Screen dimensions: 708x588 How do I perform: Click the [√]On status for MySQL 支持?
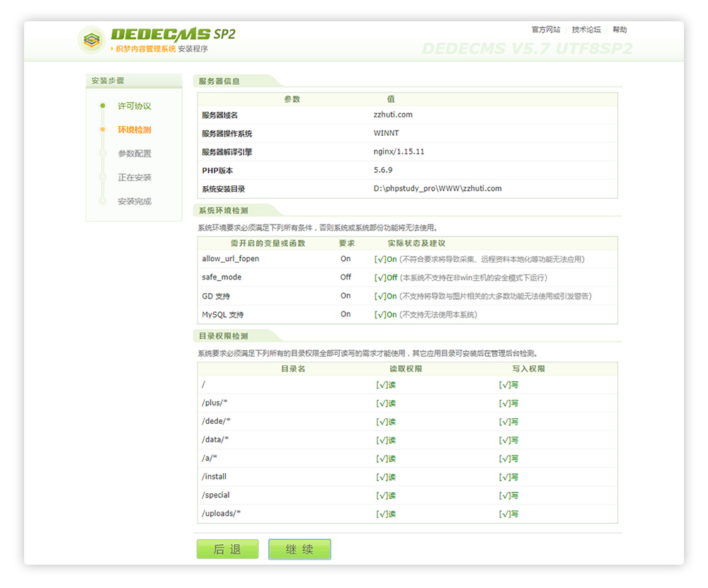click(x=386, y=315)
